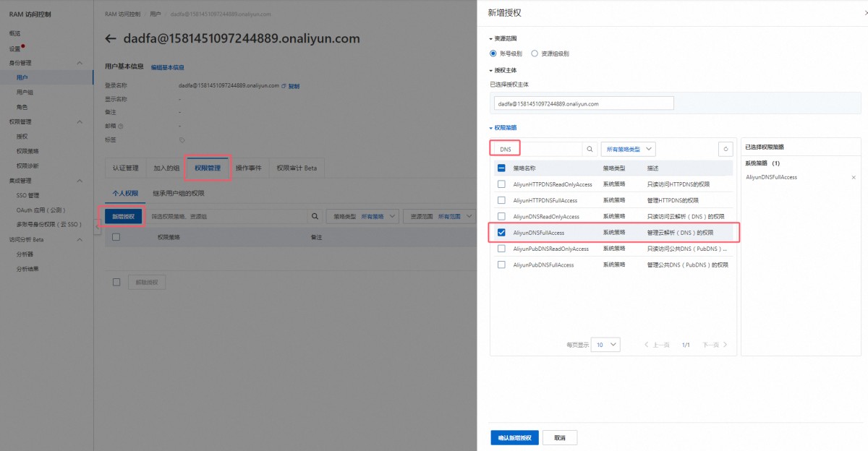Screen dimensions: 868x451
Task: Click the search icon beside the DNS policy field
Action: [x=590, y=149]
